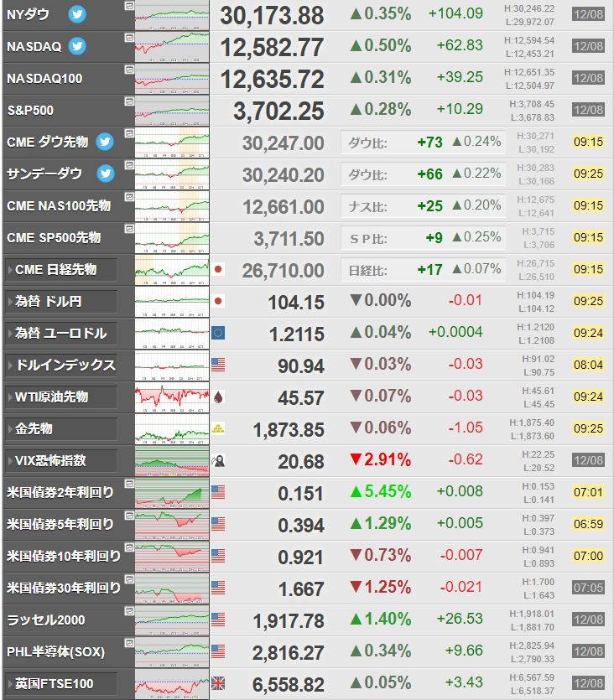Expand the 英国FTSE100 item
Image resolution: width=614 pixels, height=700 pixels.
61,683
